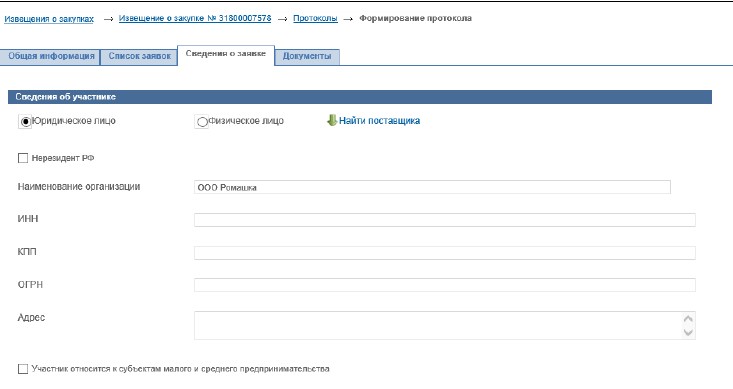This screenshot has width=733, height=389.
Task: Click the ОГРН field label
Action: (x=30, y=284)
